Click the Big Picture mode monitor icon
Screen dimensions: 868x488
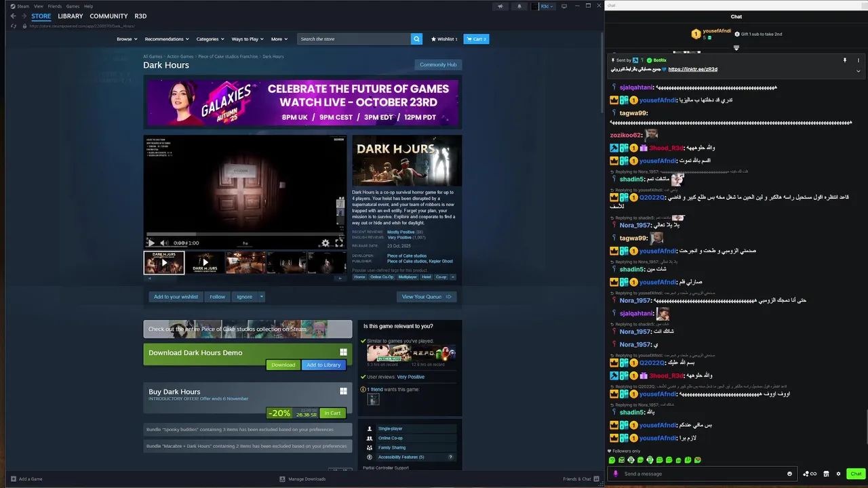564,6
